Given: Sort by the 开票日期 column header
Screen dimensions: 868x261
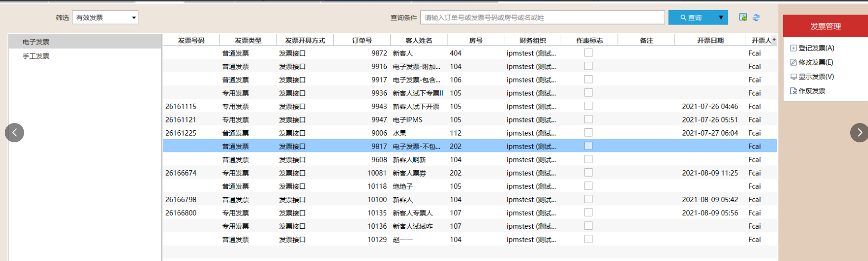Looking at the screenshot, I should pyautogui.click(x=710, y=41).
